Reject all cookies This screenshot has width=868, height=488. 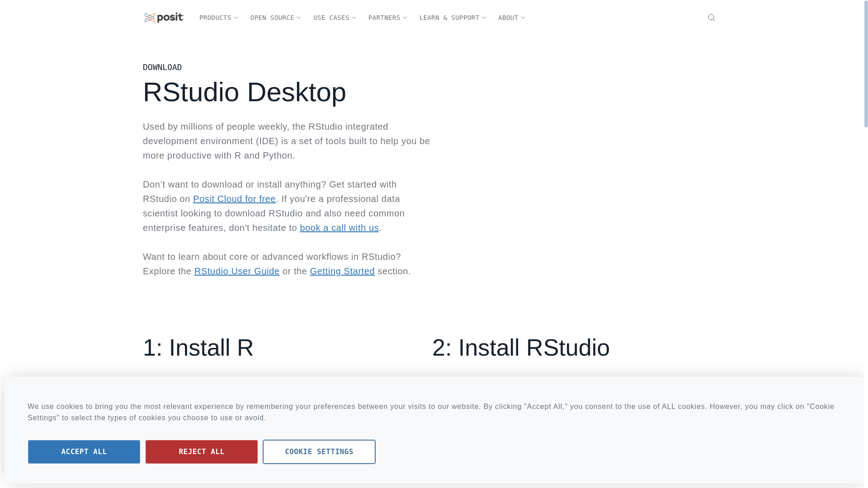[202, 452]
